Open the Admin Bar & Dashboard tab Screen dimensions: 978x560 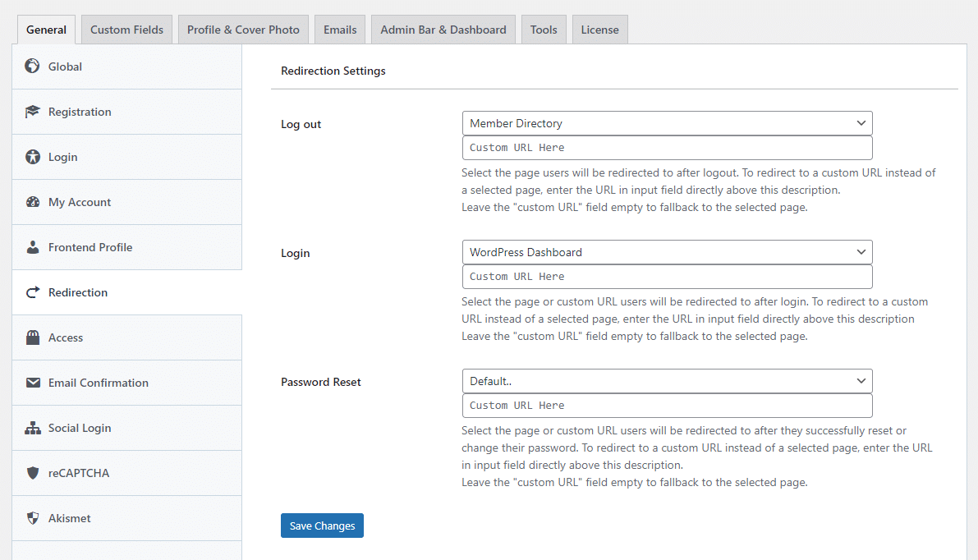click(443, 29)
